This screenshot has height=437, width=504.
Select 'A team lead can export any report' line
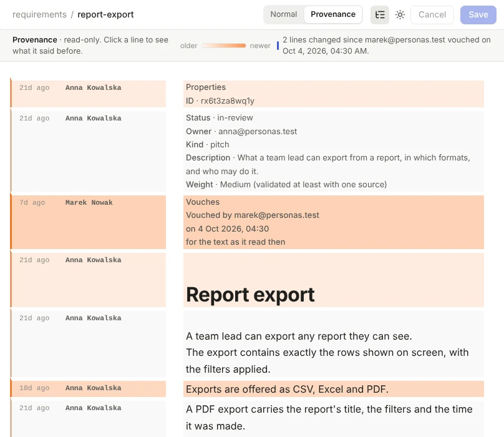[x=333, y=336]
